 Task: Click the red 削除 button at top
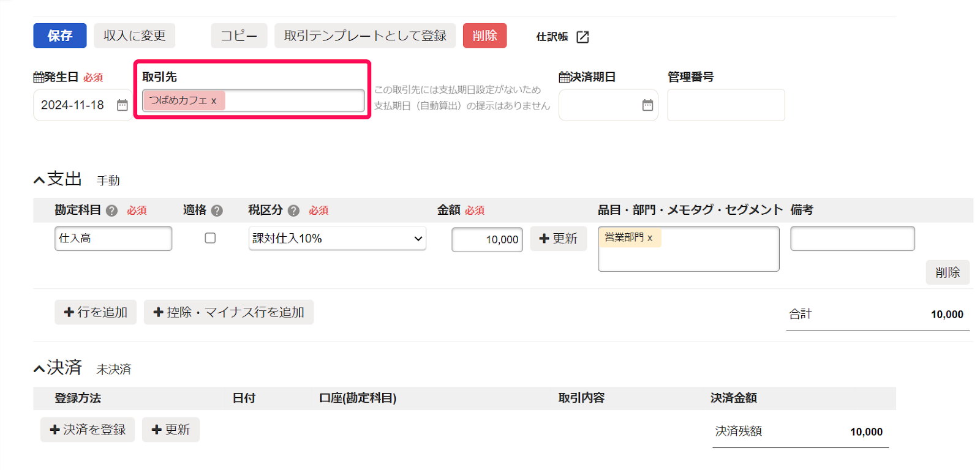[485, 35]
